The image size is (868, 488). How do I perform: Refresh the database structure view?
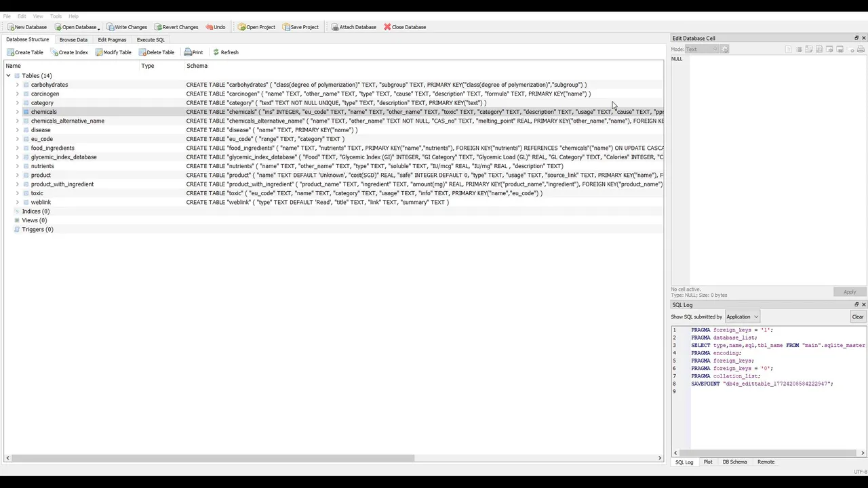point(226,52)
